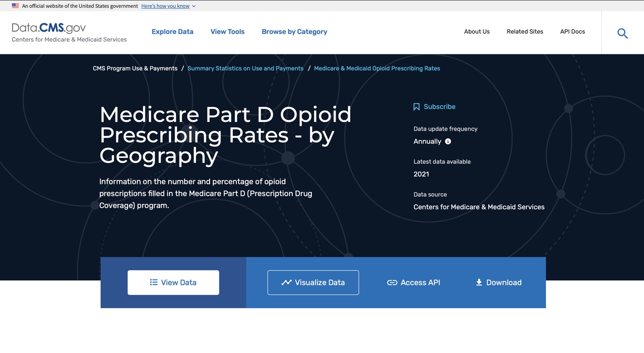644x353 pixels.
Task: Click 'Centers for Medicare & Medicaid Services' data source
Action: 479,207
